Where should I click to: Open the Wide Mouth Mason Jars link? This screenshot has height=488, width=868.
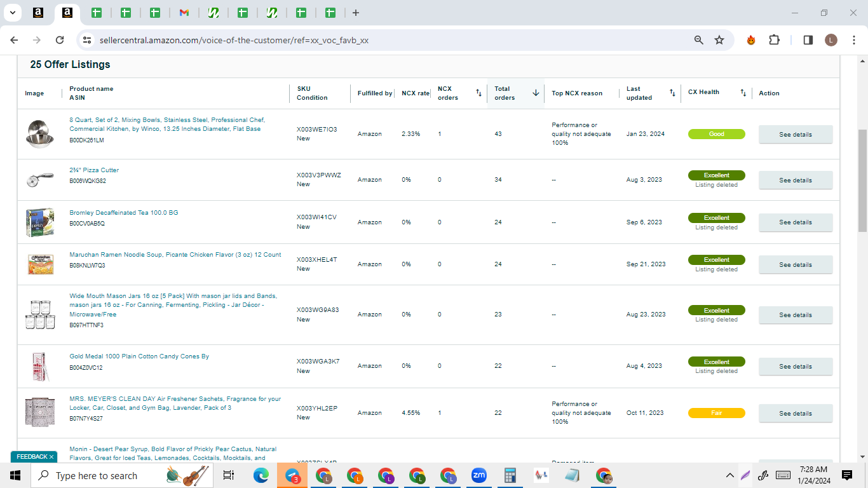(x=173, y=305)
